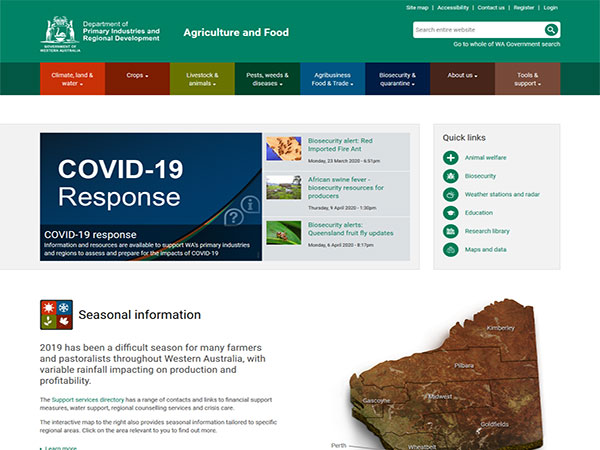
Task: Expand the Agribusiness Food & Trade menu
Action: coord(333,79)
